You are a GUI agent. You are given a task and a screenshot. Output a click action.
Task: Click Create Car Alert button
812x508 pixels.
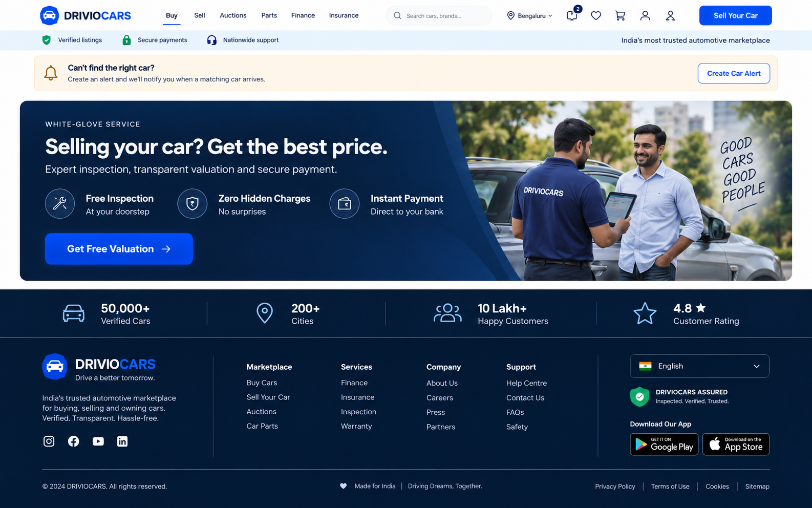click(734, 73)
